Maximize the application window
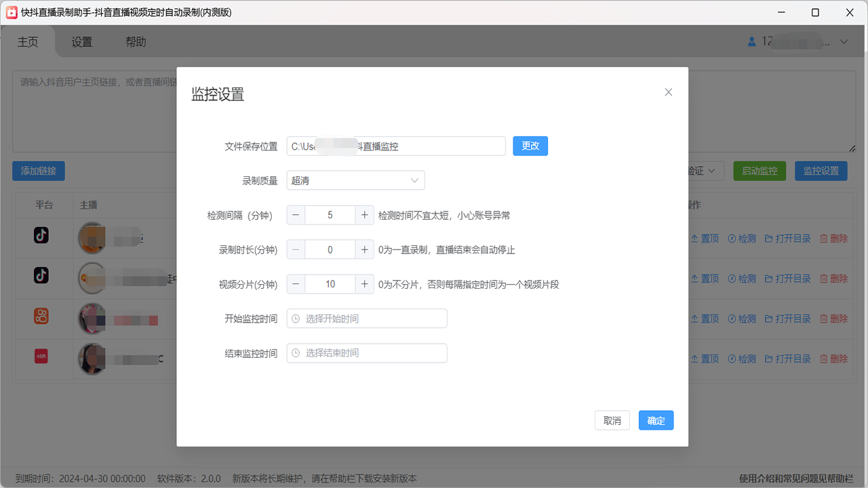This screenshot has height=488, width=868. tap(815, 12)
